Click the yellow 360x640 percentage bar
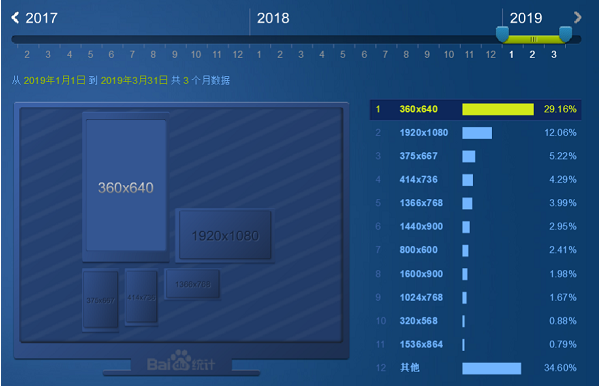Viewport: 599px width, 386px height. tap(498, 109)
